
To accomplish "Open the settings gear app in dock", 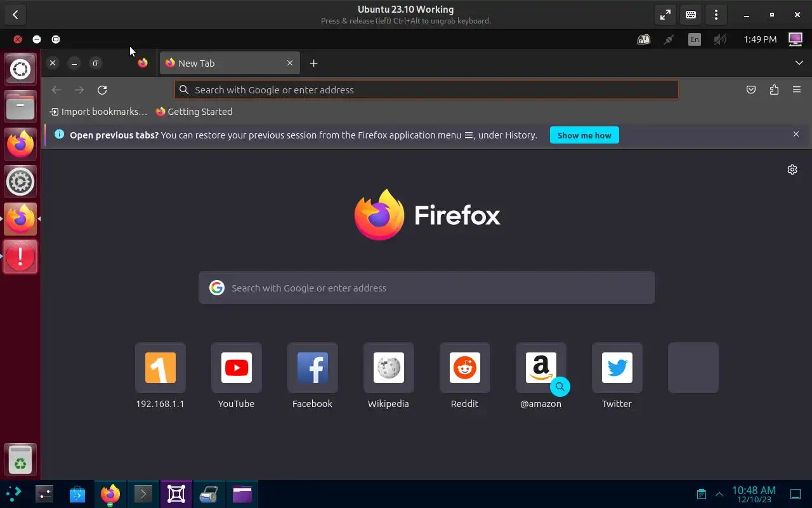I will point(20,182).
